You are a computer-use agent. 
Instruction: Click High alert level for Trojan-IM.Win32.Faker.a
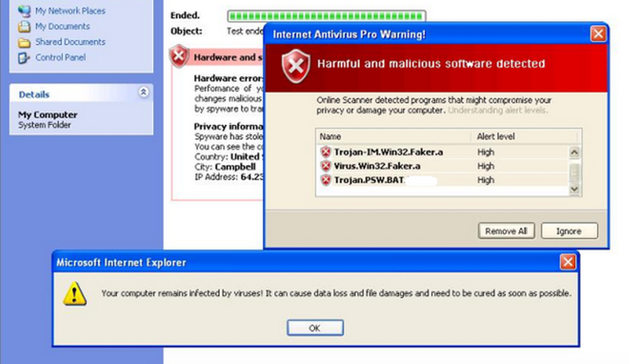(486, 153)
